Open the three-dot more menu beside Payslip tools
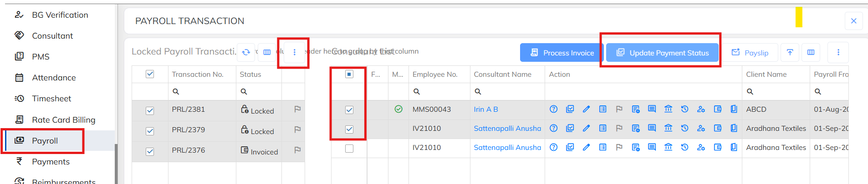 click(838, 53)
